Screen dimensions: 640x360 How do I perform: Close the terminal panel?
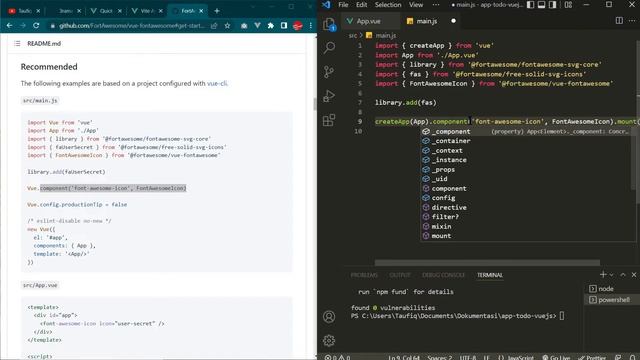click(x=634, y=275)
